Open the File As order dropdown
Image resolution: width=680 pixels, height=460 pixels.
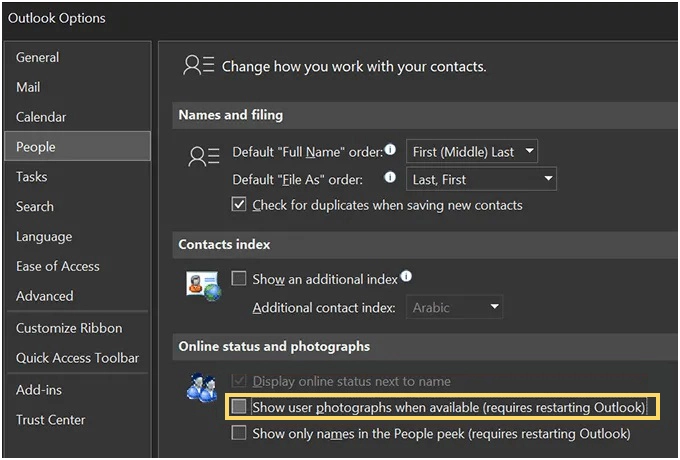[481, 179]
